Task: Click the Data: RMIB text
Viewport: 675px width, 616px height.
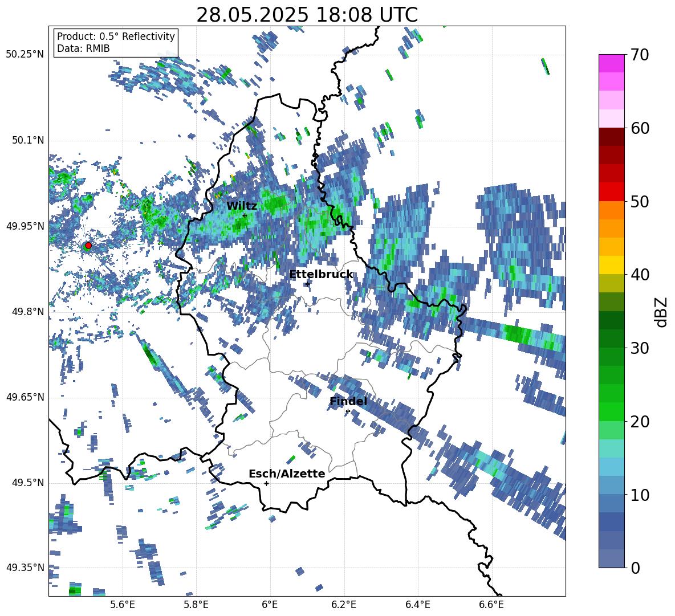Action: pyautogui.click(x=83, y=48)
